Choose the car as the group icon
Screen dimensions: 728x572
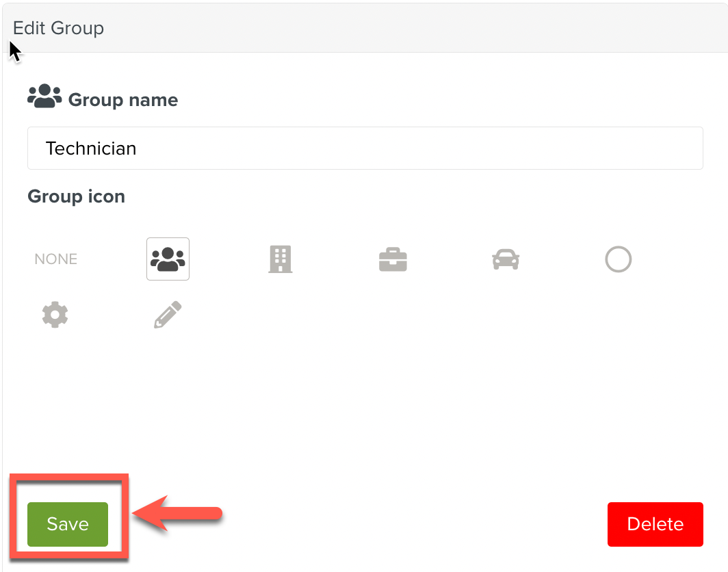506,259
